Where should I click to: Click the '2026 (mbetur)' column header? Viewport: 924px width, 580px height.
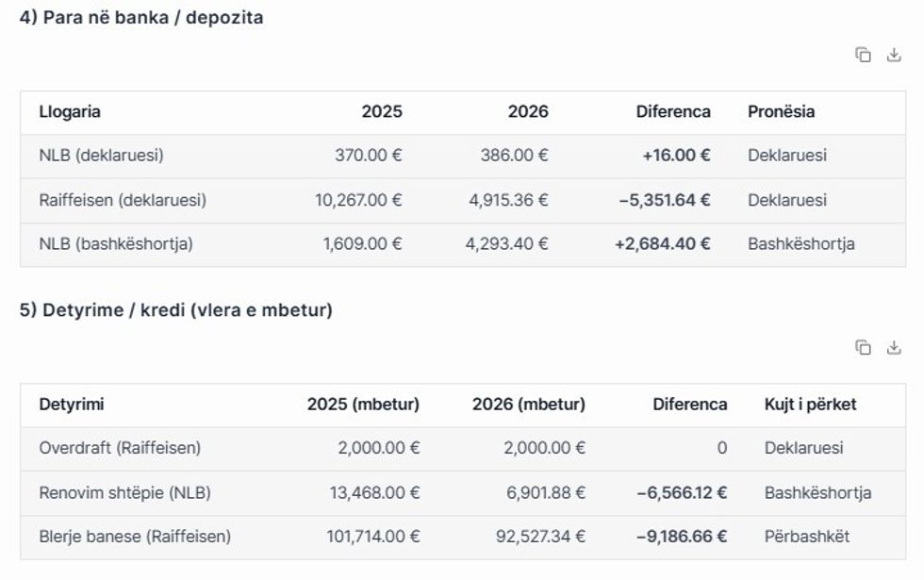click(528, 405)
